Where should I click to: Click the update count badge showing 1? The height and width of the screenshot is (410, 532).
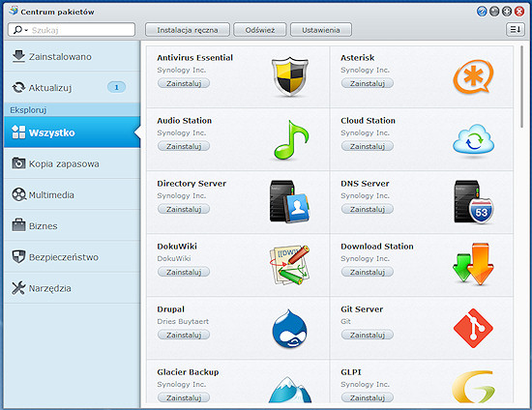click(x=116, y=87)
